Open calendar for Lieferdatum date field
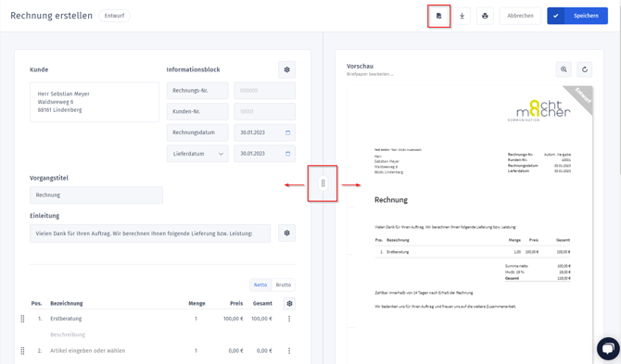The width and height of the screenshot is (621, 364). click(288, 154)
